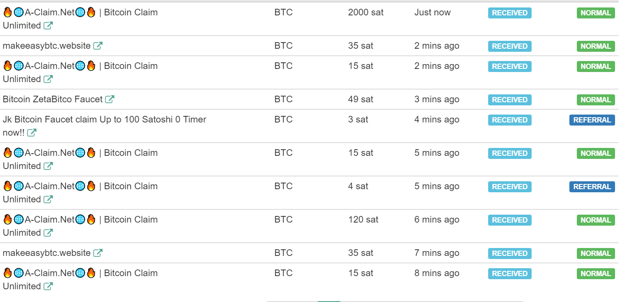Click the RECEIVED badge on the 2000 sat row

click(510, 13)
